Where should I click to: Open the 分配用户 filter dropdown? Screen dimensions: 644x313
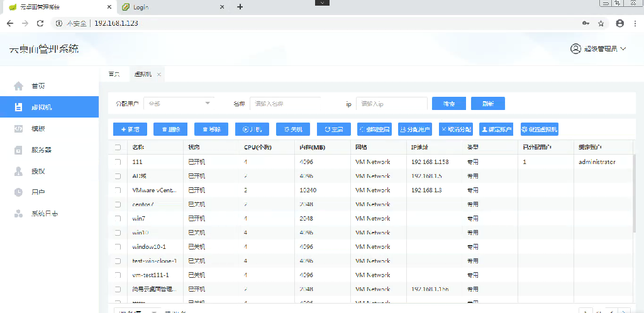coord(179,103)
